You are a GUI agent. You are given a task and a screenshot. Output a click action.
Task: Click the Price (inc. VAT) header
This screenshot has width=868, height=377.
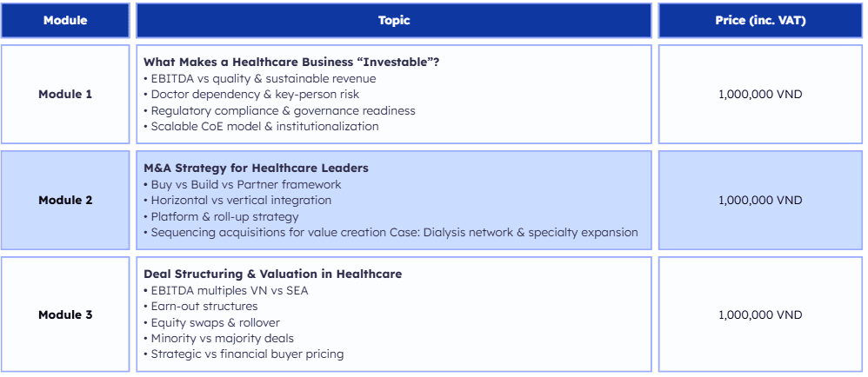pyautogui.click(x=759, y=21)
